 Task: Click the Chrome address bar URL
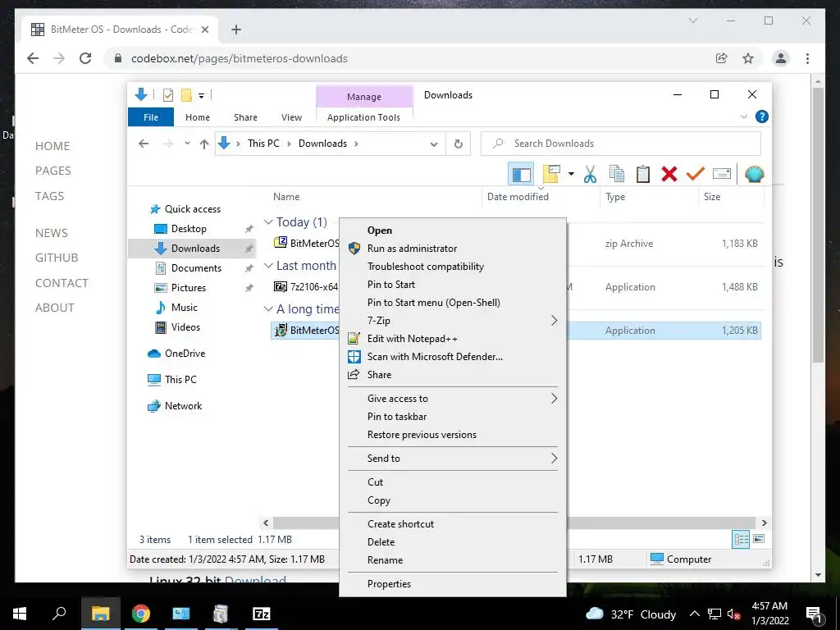(x=240, y=58)
